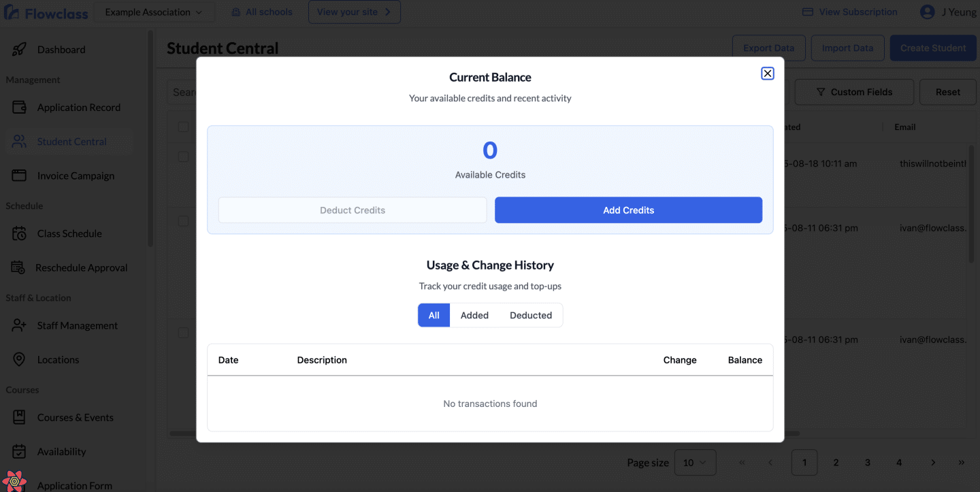Click the Reschedule Approval icon

pyautogui.click(x=18, y=267)
